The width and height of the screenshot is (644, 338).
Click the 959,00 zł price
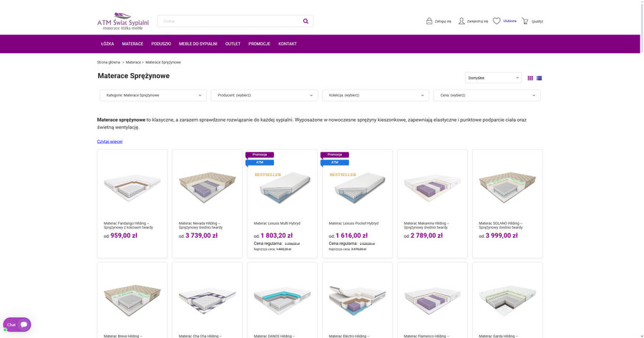tap(124, 236)
